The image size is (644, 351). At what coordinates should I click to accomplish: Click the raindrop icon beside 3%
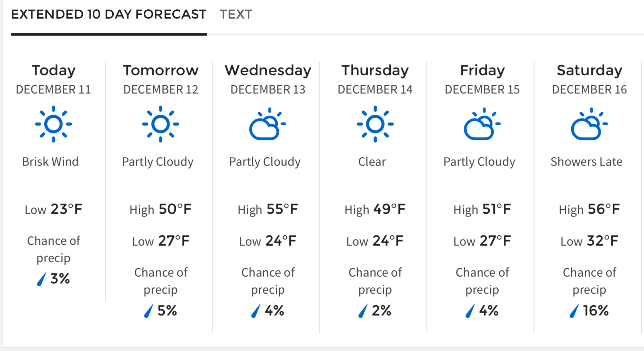click(41, 279)
